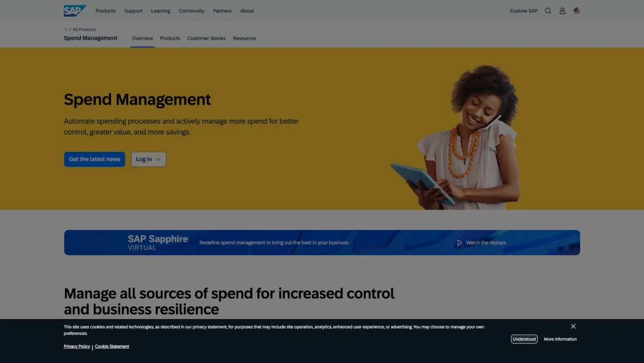Select the country flag icon
Image resolution: width=644 pixels, height=363 pixels.
point(577,11)
